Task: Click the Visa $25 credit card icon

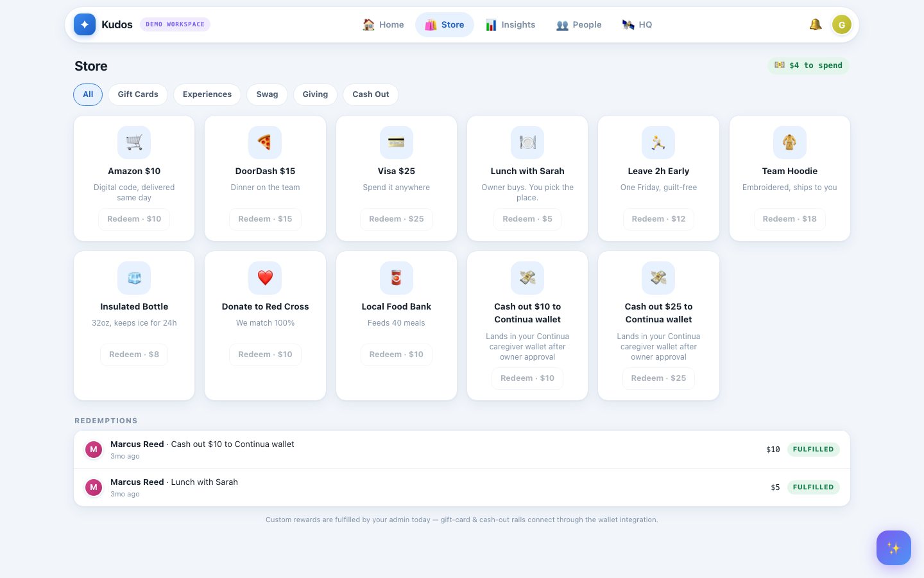Action: pyautogui.click(x=397, y=143)
